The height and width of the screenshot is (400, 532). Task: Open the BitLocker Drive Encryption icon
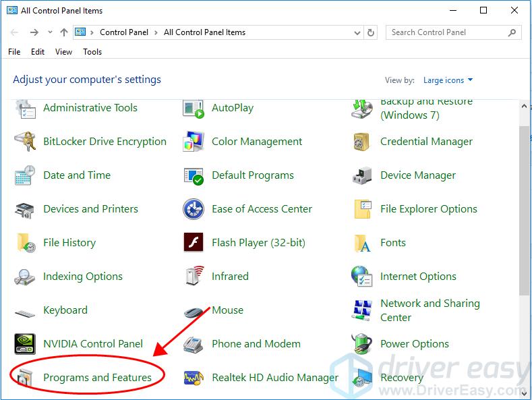(x=25, y=142)
